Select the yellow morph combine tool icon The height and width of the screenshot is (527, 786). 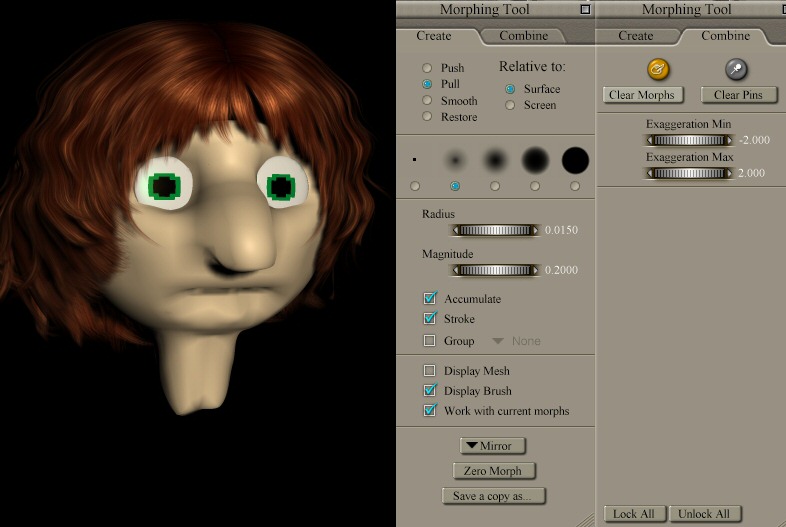click(x=658, y=69)
